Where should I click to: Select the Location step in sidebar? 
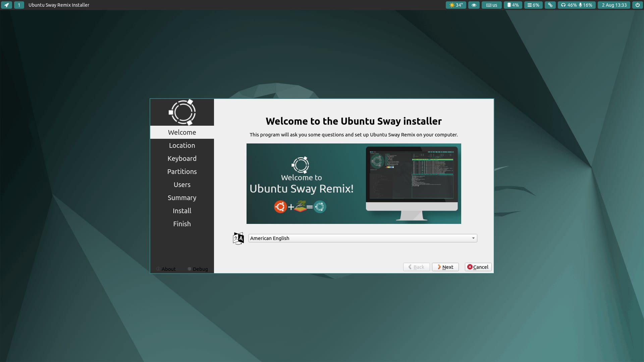(182, 145)
